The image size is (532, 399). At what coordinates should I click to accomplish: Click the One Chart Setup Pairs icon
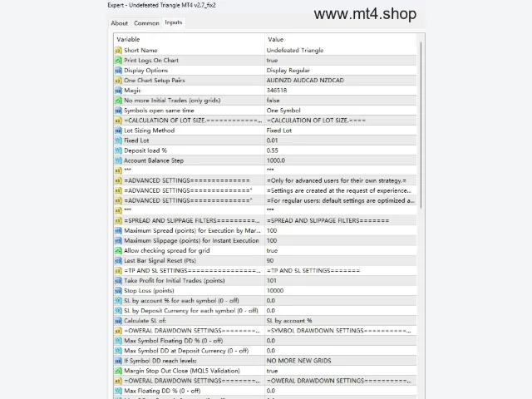pyautogui.click(x=118, y=81)
